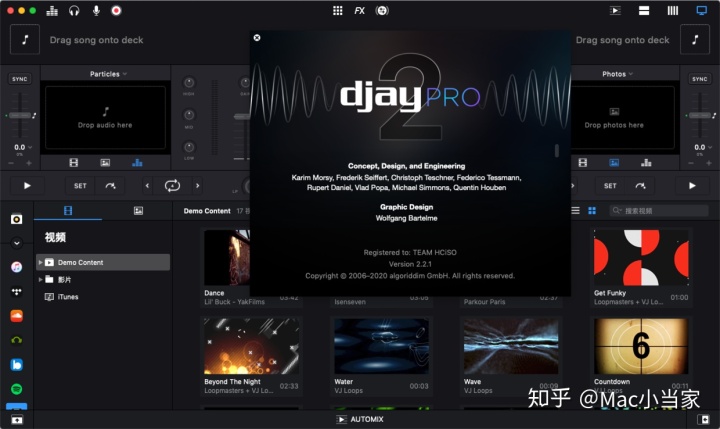Screen dimensions: 720x429
Task: Open the SoundCloud source in sidebar
Action: pyautogui.click(x=17, y=316)
